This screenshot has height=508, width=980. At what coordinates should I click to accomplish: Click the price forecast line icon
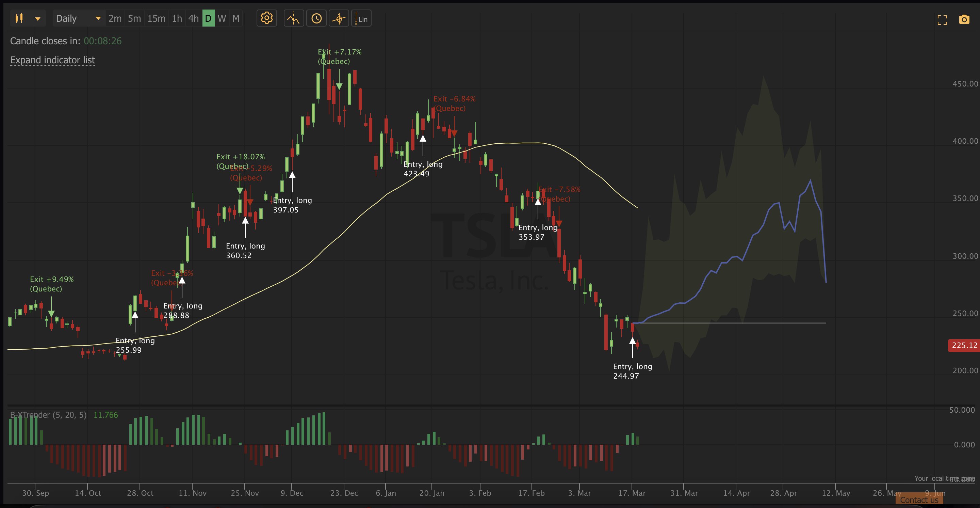[x=293, y=18]
